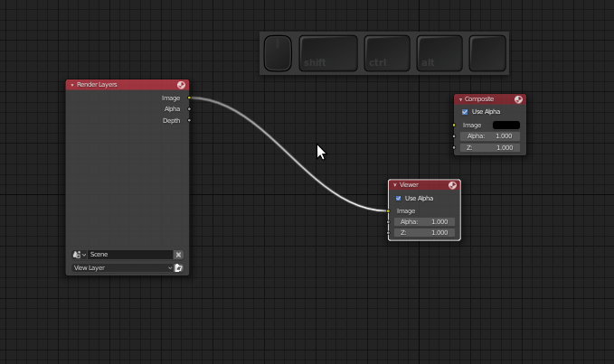Click the mouse indicator in key overlay
614x364 pixels.
click(x=278, y=53)
